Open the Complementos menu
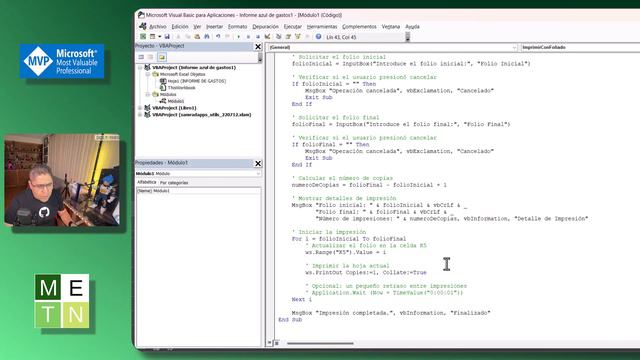The width and height of the screenshot is (640, 360). point(359,27)
